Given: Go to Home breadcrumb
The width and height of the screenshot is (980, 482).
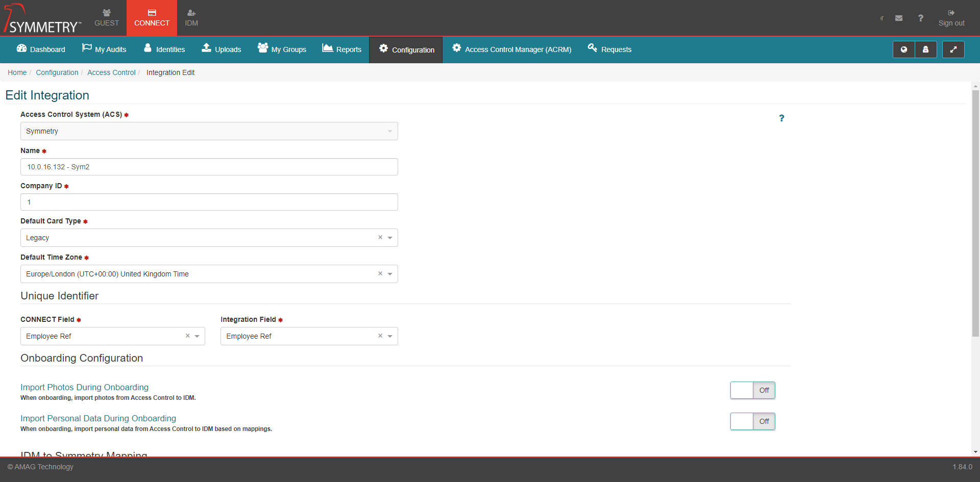Looking at the screenshot, I should (x=17, y=72).
